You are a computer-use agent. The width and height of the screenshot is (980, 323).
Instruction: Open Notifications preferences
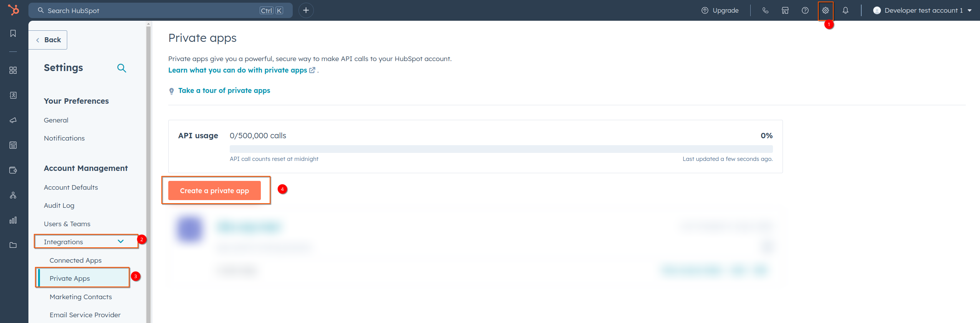click(x=64, y=138)
